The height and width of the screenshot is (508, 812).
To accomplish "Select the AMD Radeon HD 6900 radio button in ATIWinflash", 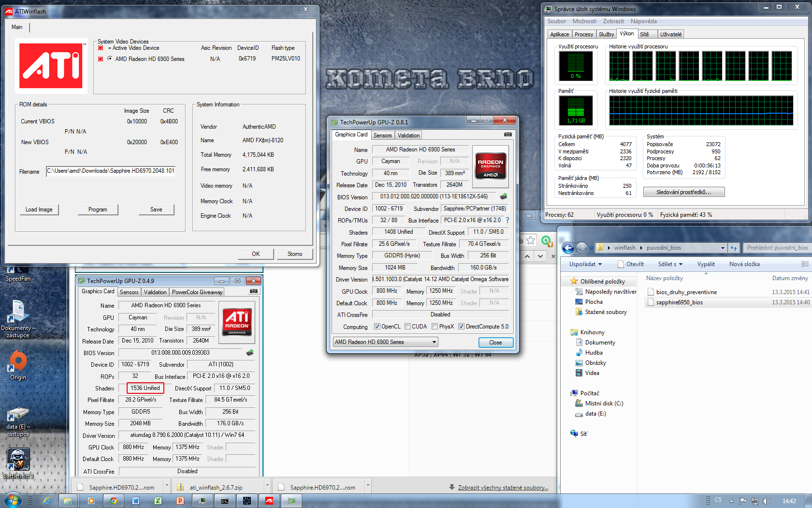I will click(110, 59).
